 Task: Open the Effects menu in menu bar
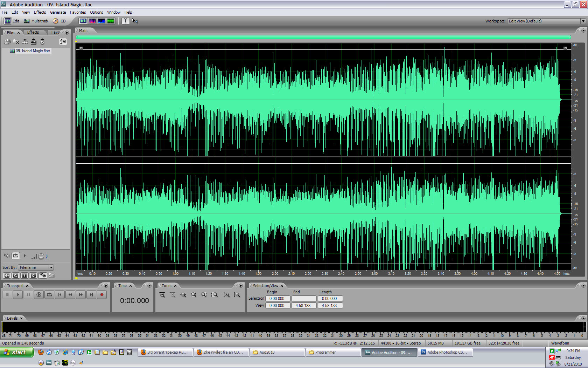[40, 12]
